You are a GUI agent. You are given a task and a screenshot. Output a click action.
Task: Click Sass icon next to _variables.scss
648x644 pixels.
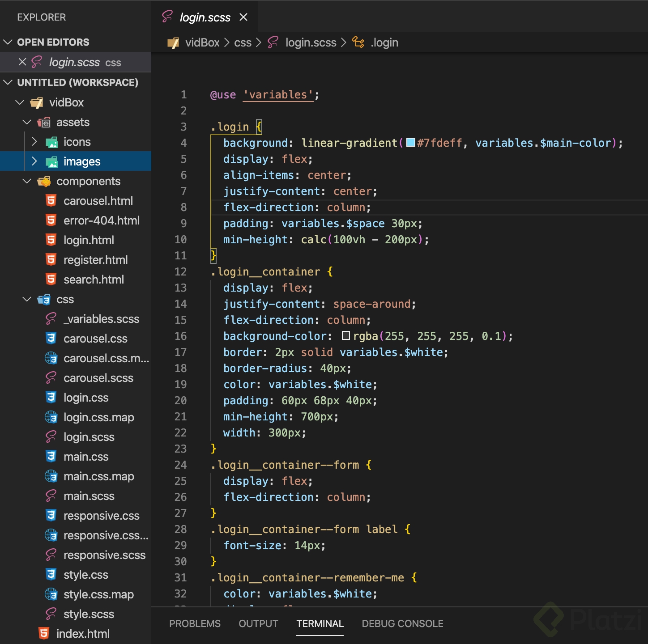coord(51,319)
